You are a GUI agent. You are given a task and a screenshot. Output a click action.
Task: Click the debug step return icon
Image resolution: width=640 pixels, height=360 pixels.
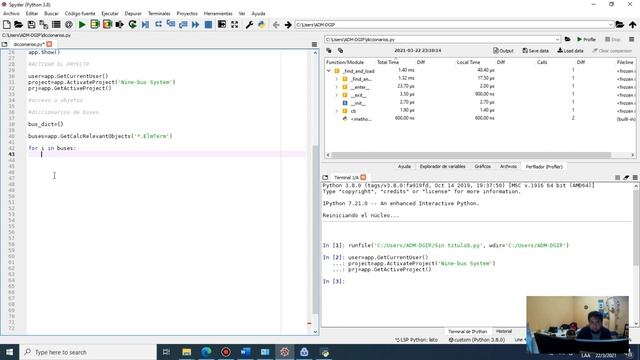click(x=183, y=25)
